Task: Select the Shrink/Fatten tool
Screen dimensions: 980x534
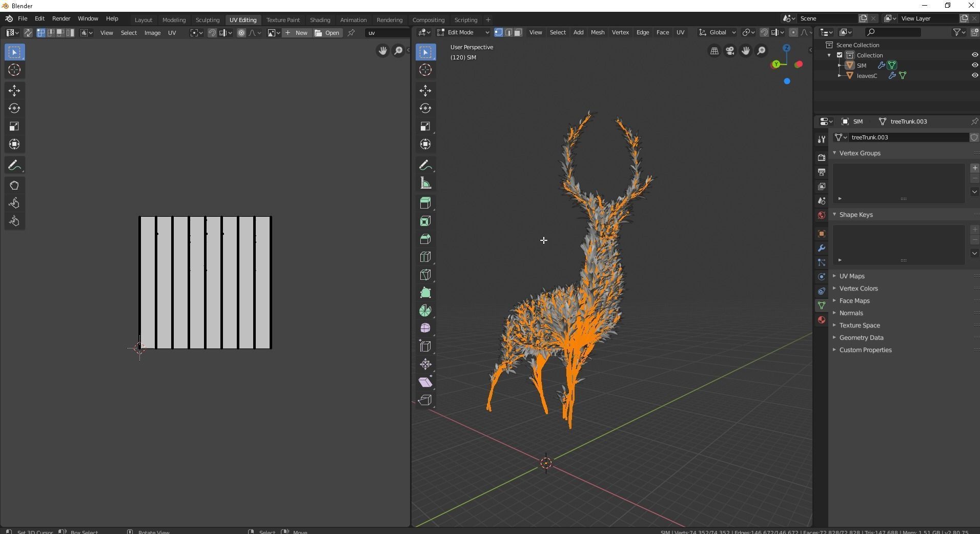Action: coord(425,364)
